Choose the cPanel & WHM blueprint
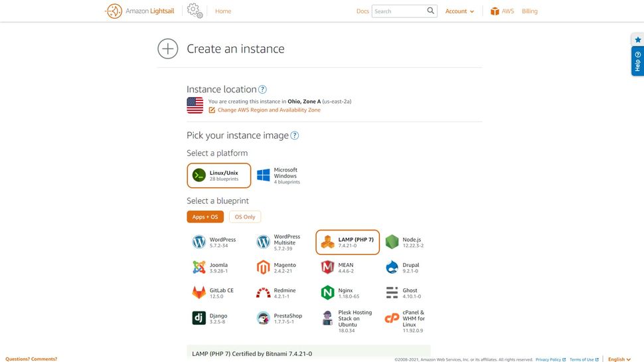The image size is (644, 362). [411, 321]
